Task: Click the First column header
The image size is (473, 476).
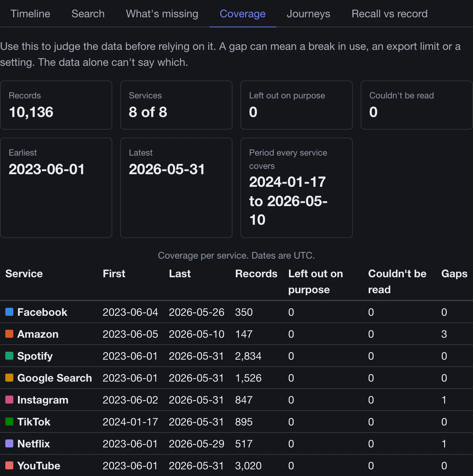Action: (x=114, y=274)
